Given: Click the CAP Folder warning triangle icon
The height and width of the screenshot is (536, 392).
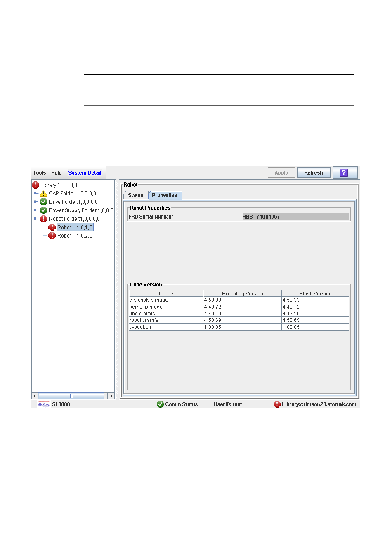Looking at the screenshot, I should click(x=43, y=194).
